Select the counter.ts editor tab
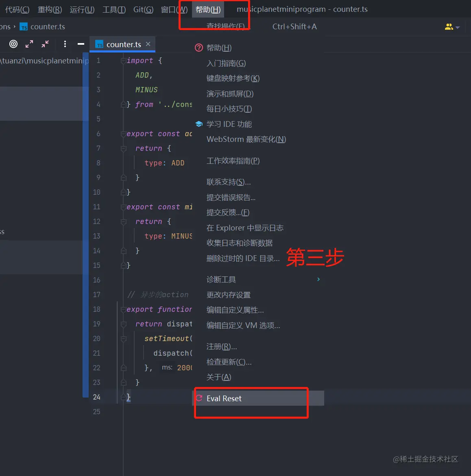The height and width of the screenshot is (476, 471). point(122,44)
